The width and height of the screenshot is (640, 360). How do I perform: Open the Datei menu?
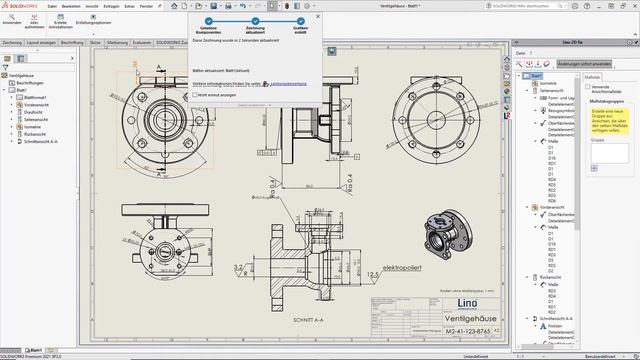[x=52, y=6]
